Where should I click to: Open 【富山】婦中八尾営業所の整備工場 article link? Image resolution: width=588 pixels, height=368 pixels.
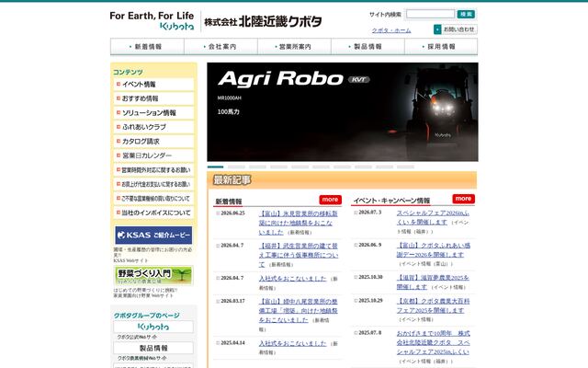click(298, 311)
